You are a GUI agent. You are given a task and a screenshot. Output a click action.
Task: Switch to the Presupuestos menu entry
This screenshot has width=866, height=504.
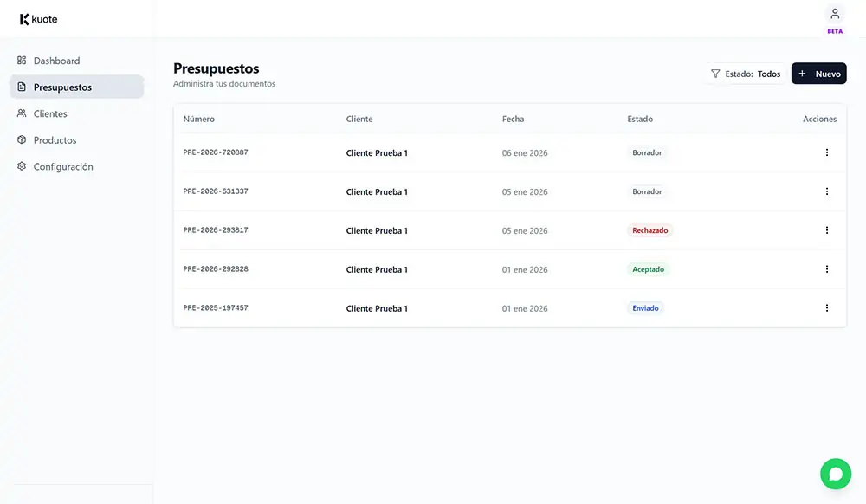point(62,87)
